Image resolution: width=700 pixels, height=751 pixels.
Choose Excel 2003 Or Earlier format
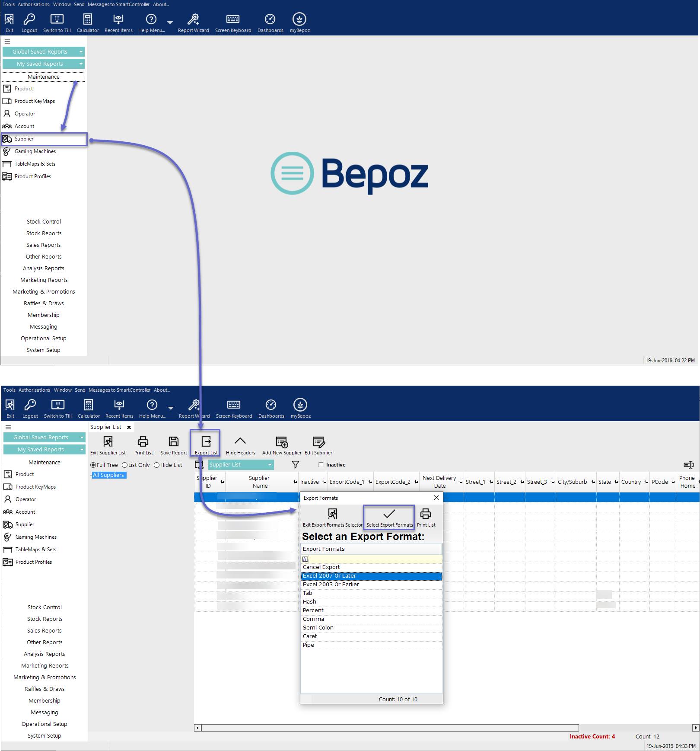click(371, 585)
